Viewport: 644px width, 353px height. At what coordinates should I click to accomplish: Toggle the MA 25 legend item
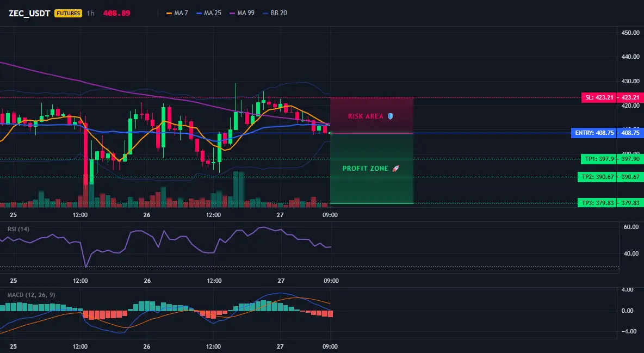click(x=209, y=13)
